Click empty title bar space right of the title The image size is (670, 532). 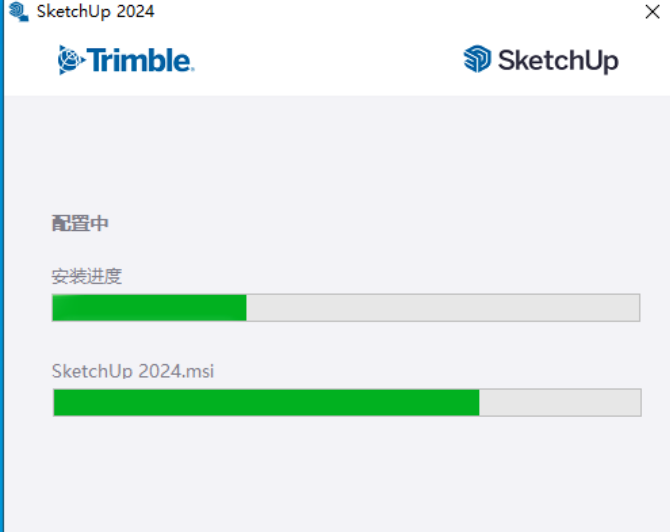tap(400, 12)
